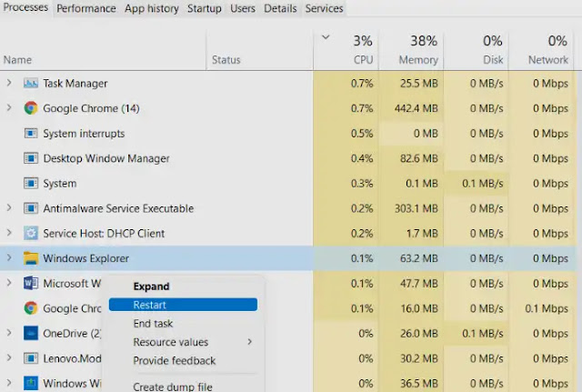Expand the Windows Explorer process
Screen dimensions: 582x392
[9, 258]
